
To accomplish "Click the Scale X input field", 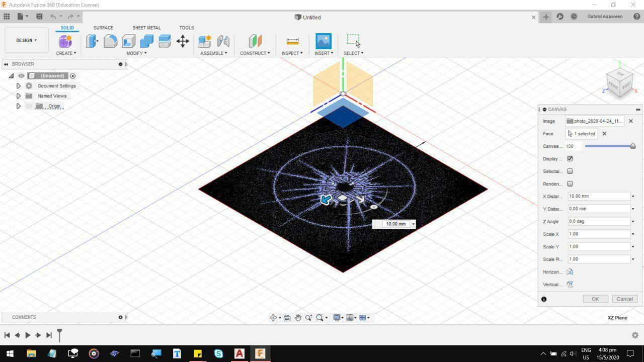I will click(598, 234).
